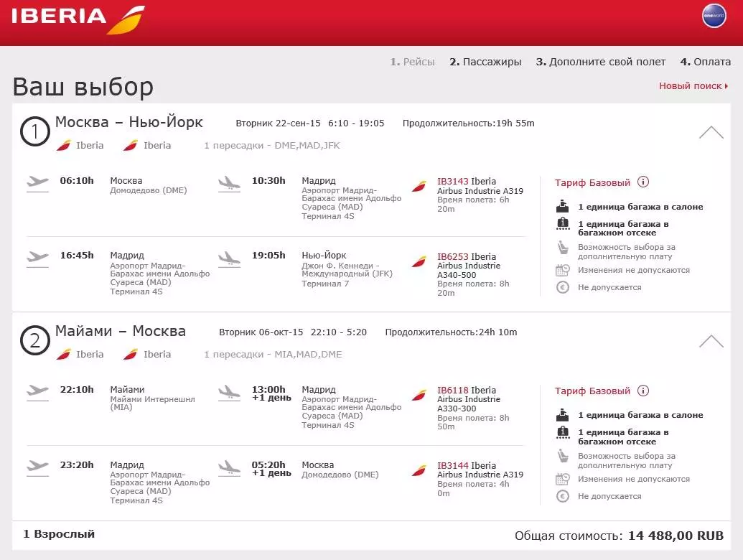Screen dimensions: 743x560
Task: Click departure plane icon at 23:20h
Action: 37,468
